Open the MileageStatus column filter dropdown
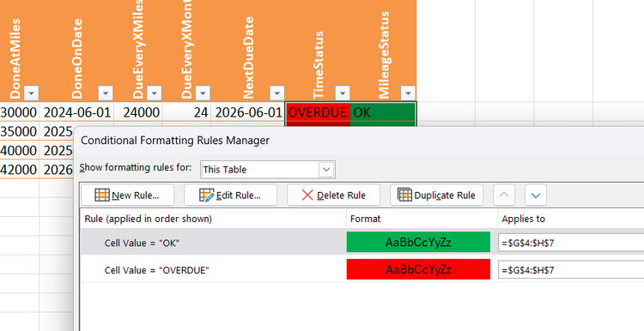Image resolution: width=644 pixels, height=331 pixels. coord(408,93)
